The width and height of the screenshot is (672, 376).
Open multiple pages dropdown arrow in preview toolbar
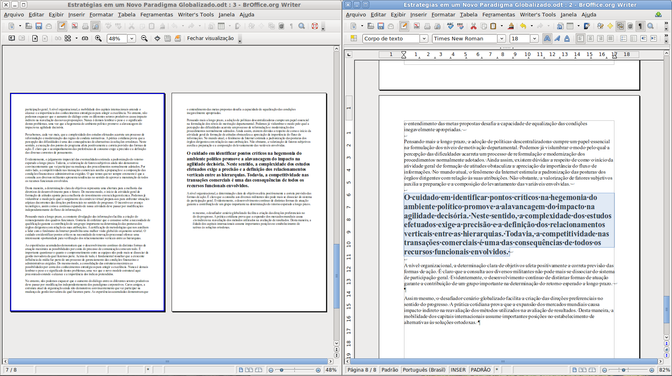(x=76, y=38)
